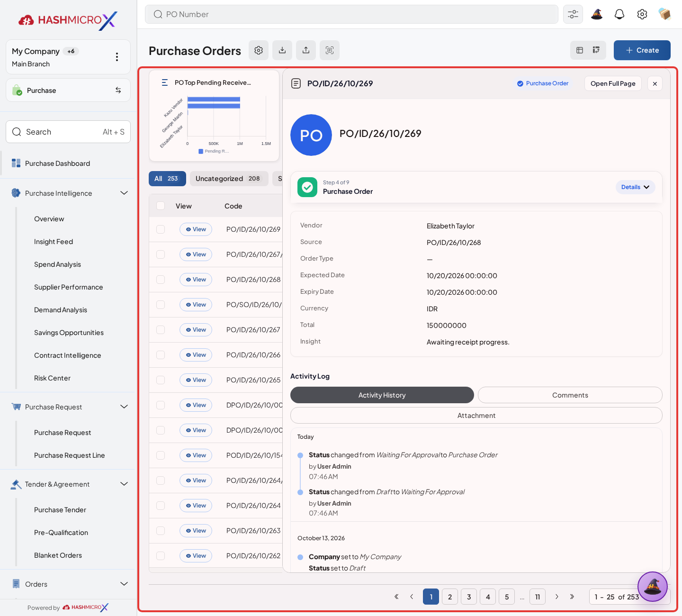The width and height of the screenshot is (682, 616).
Task: Select the Uncategorized 208 tab
Action: 229,179
